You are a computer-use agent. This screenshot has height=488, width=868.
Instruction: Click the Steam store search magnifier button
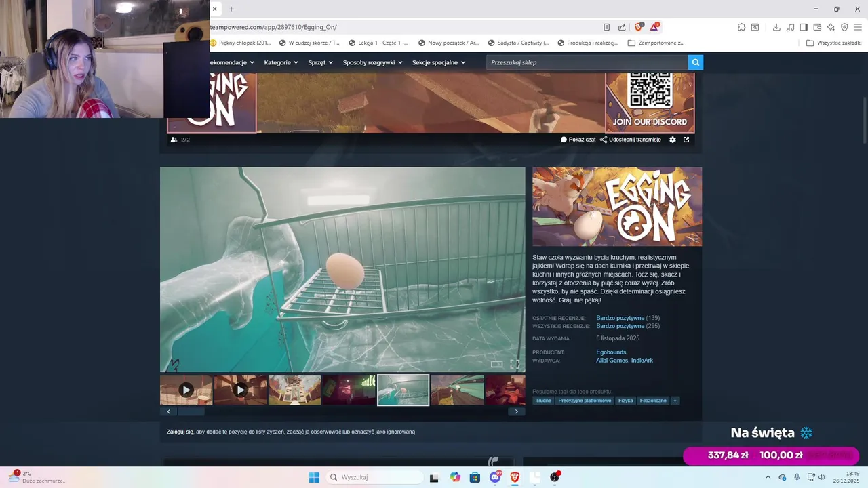click(695, 62)
